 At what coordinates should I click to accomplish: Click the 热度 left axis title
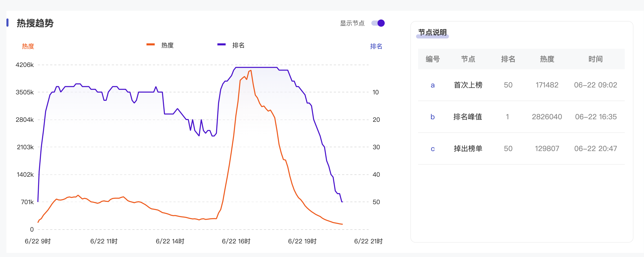coord(28,46)
